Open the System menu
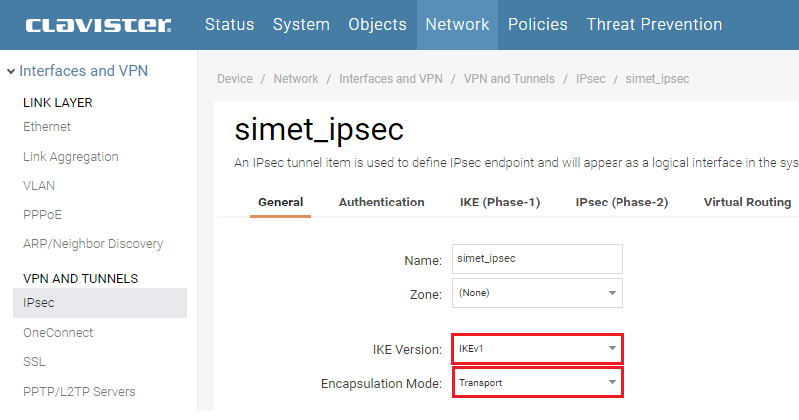Screen dimensions: 799x420 pyautogui.click(x=301, y=25)
